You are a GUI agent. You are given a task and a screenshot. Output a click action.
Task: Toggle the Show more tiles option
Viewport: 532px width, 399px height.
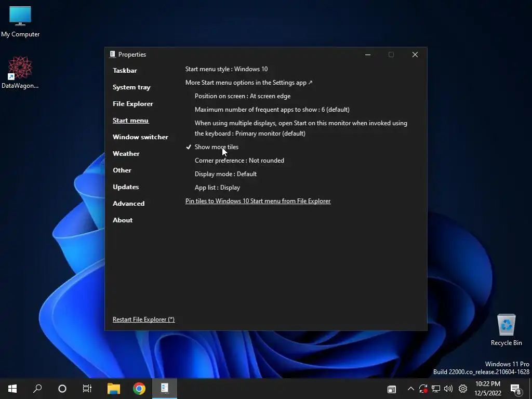pyautogui.click(x=217, y=147)
